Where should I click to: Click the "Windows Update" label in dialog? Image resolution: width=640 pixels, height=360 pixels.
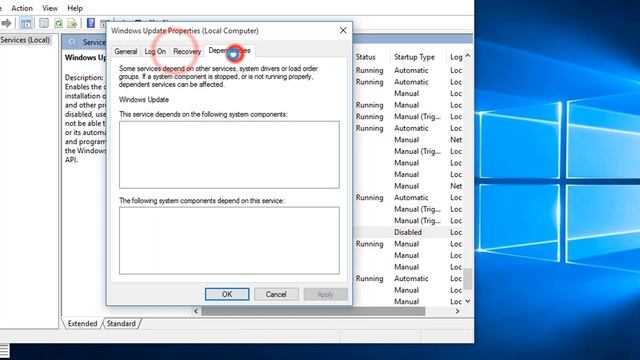[x=144, y=100]
